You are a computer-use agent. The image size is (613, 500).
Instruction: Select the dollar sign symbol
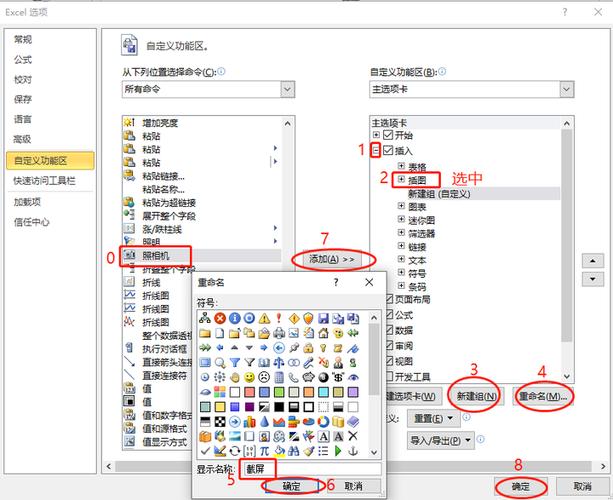[338, 377]
